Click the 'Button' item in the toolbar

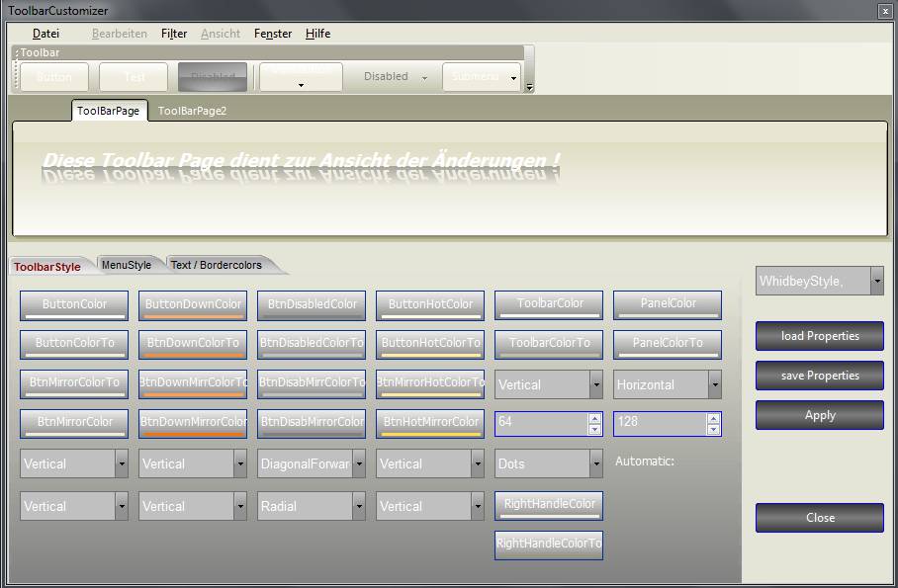pyautogui.click(x=54, y=77)
